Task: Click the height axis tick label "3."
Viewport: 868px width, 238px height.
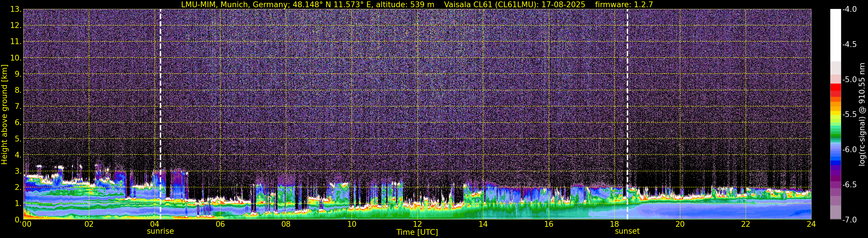Action: point(18,171)
